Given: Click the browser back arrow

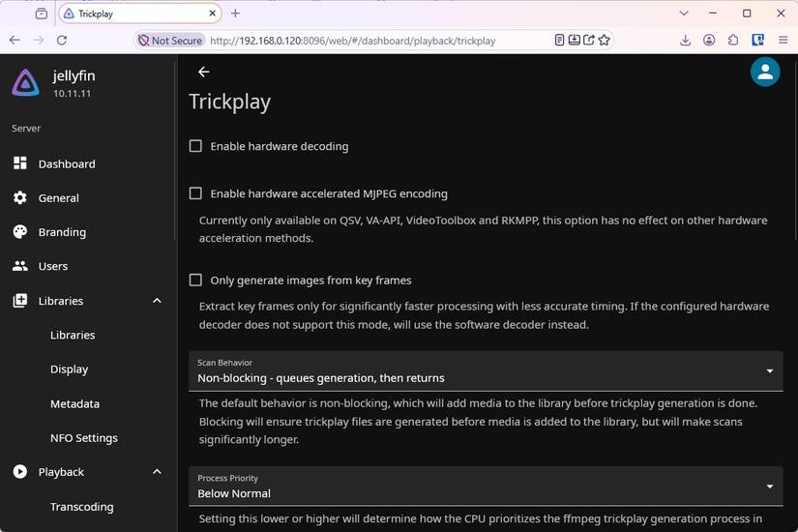Looking at the screenshot, I should (x=15, y=41).
